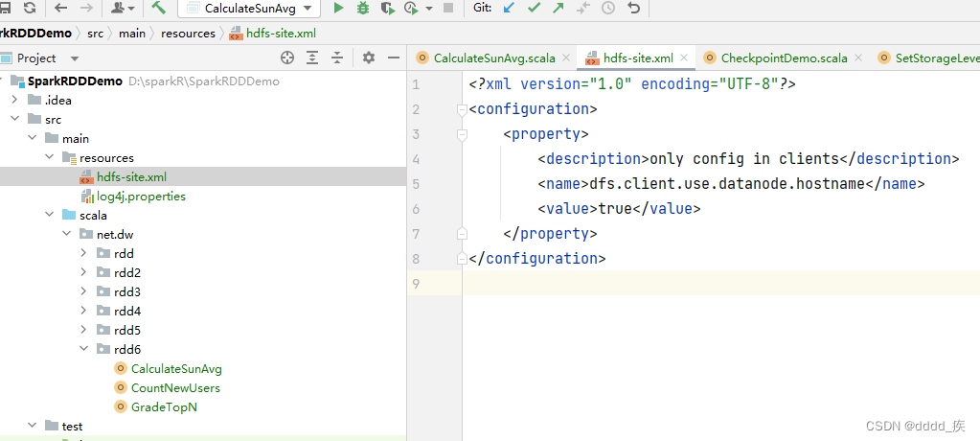Click the value true on line 6
The image size is (980, 441).
click(615, 209)
